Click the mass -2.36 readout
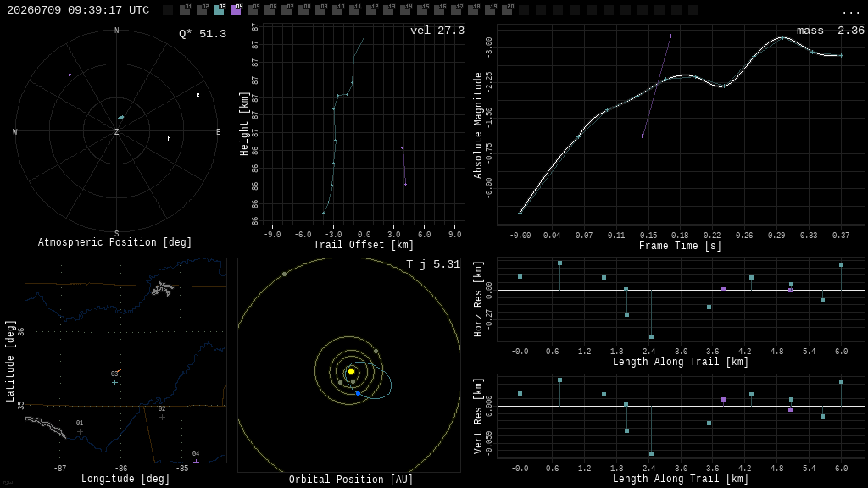 (831, 30)
